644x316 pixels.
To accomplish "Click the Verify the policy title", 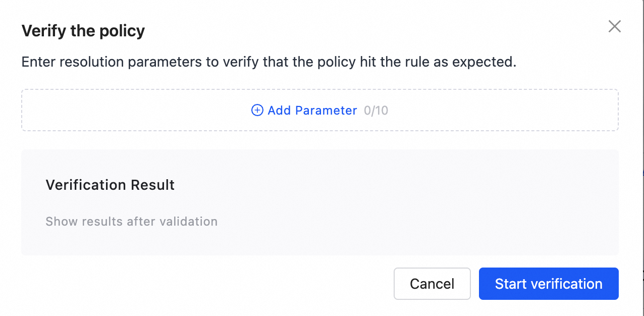I will coord(83,31).
